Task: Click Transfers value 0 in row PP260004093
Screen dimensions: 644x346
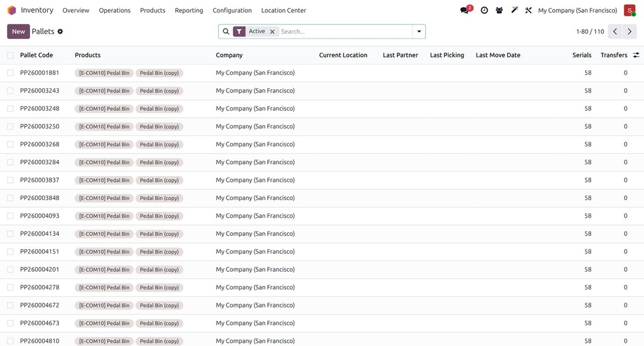Action: click(x=626, y=216)
